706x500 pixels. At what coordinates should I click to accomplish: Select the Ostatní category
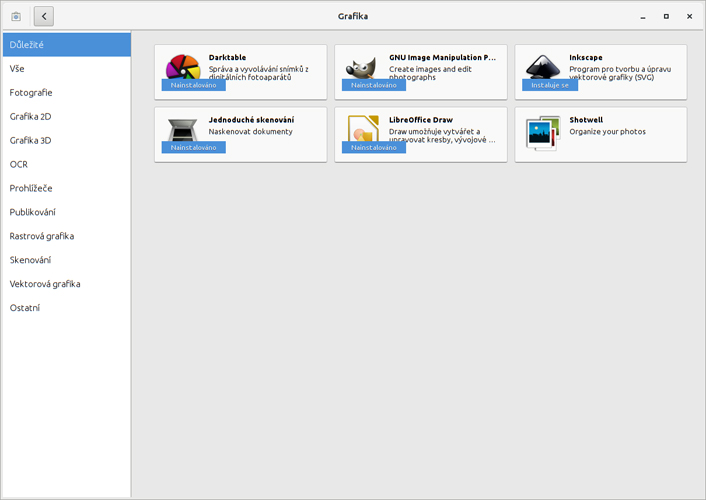[67, 307]
